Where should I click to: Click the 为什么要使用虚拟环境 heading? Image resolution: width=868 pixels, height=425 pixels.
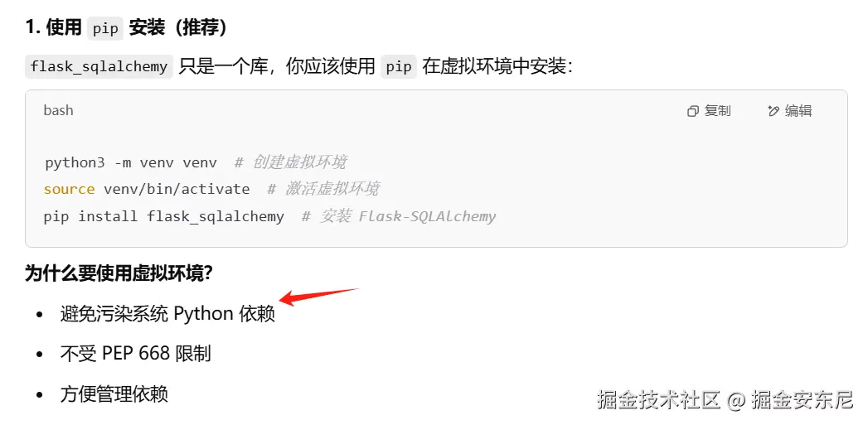[119, 273]
